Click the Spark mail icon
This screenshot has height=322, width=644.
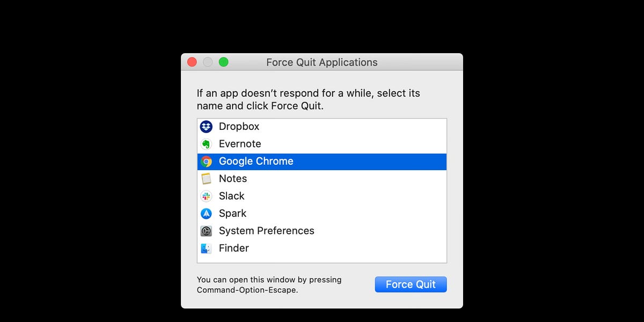tap(206, 214)
